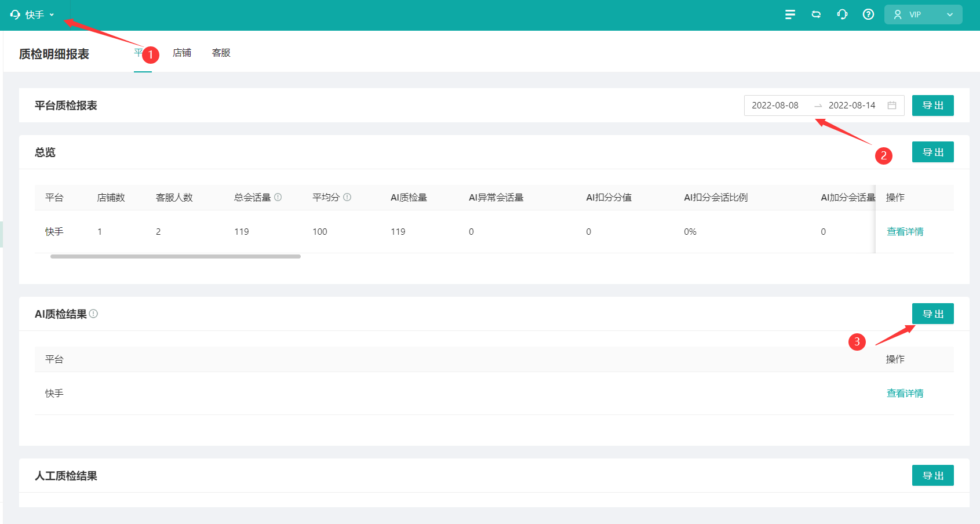Viewport: 980px width, 524px height.
Task: Click the 快手 row in AI质检结果 table
Action: coord(494,394)
